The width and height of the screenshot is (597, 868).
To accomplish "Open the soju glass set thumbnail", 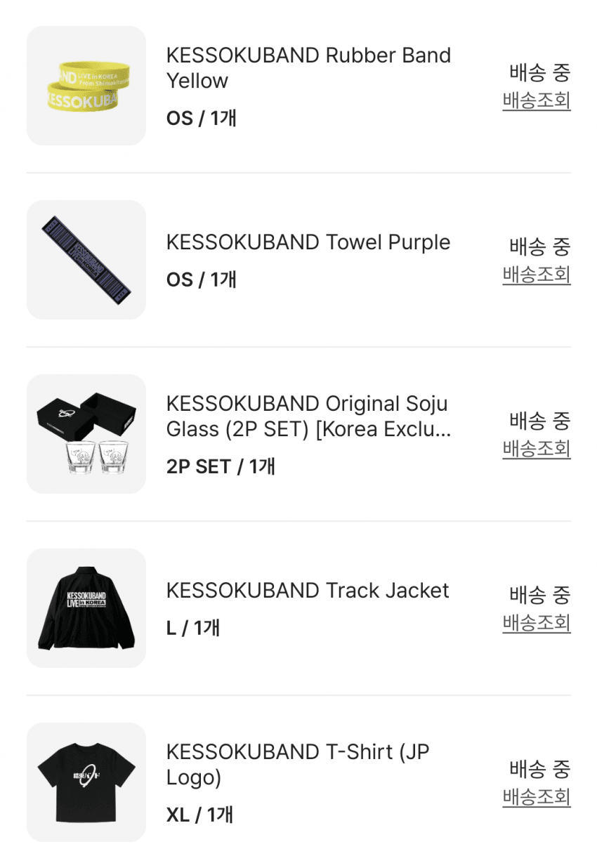I will tap(86, 434).
